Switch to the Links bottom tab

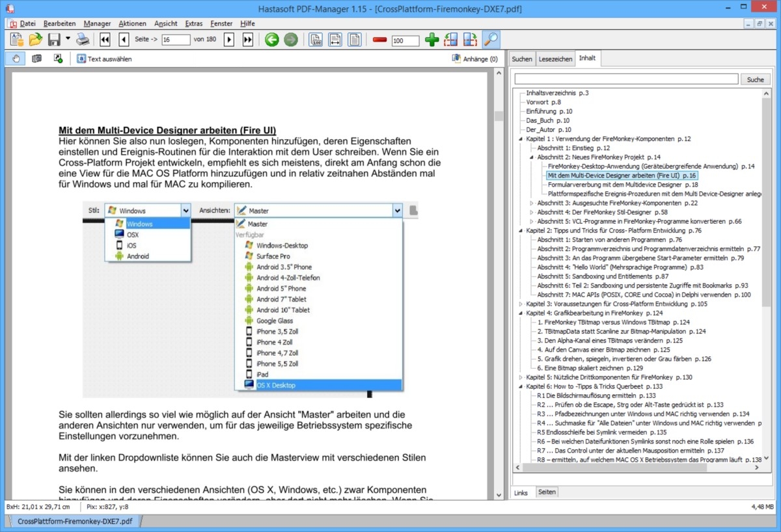(521, 492)
